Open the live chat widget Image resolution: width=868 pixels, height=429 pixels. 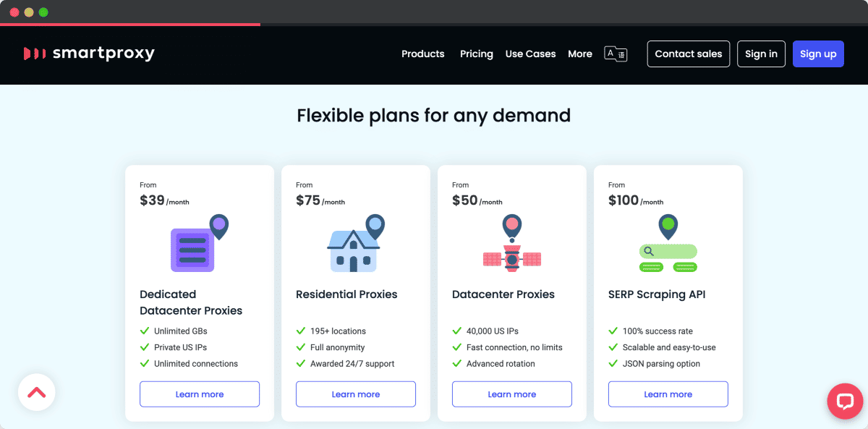(845, 401)
